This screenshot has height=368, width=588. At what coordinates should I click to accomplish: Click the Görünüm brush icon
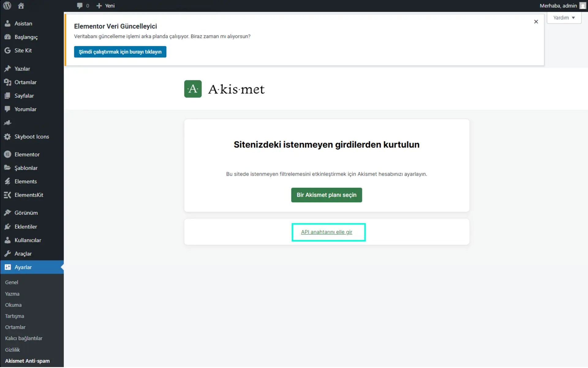click(8, 213)
